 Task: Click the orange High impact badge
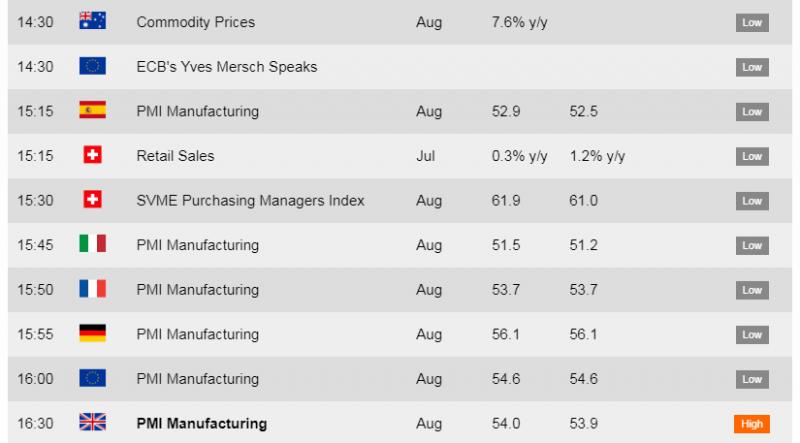click(x=752, y=424)
